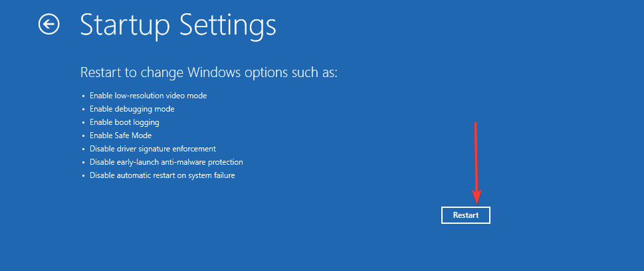Click 'Enable debugging mode' list entry
This screenshot has width=644, height=271.
coord(132,109)
